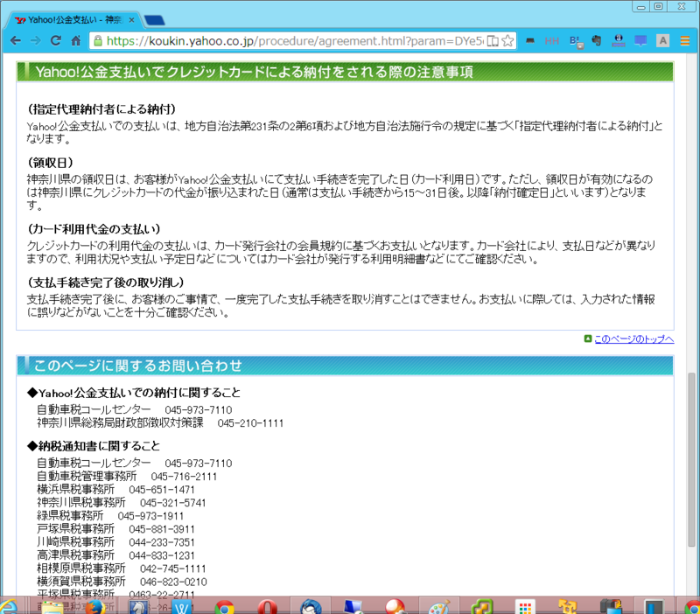Open the colorful grid taskbar app
700x614 pixels.
pos(525,608)
